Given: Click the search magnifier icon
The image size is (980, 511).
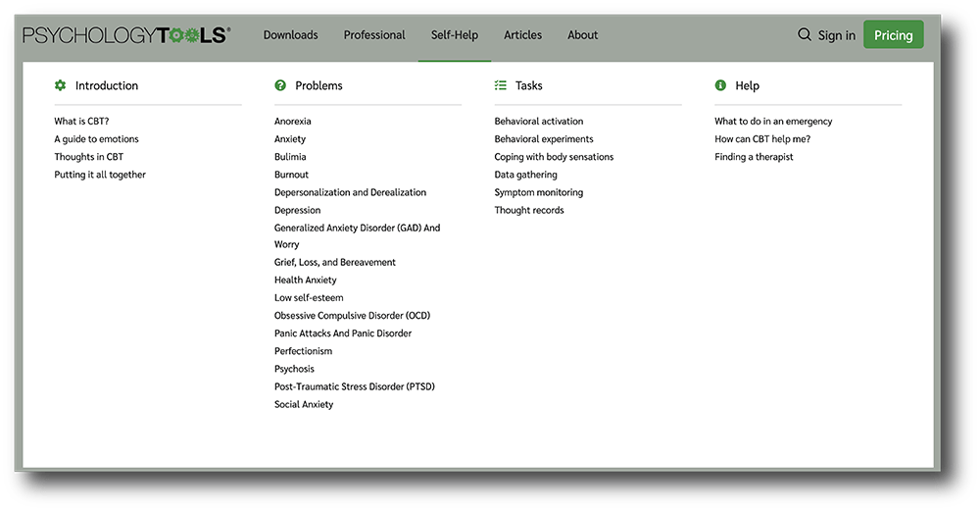Looking at the screenshot, I should tap(805, 34).
